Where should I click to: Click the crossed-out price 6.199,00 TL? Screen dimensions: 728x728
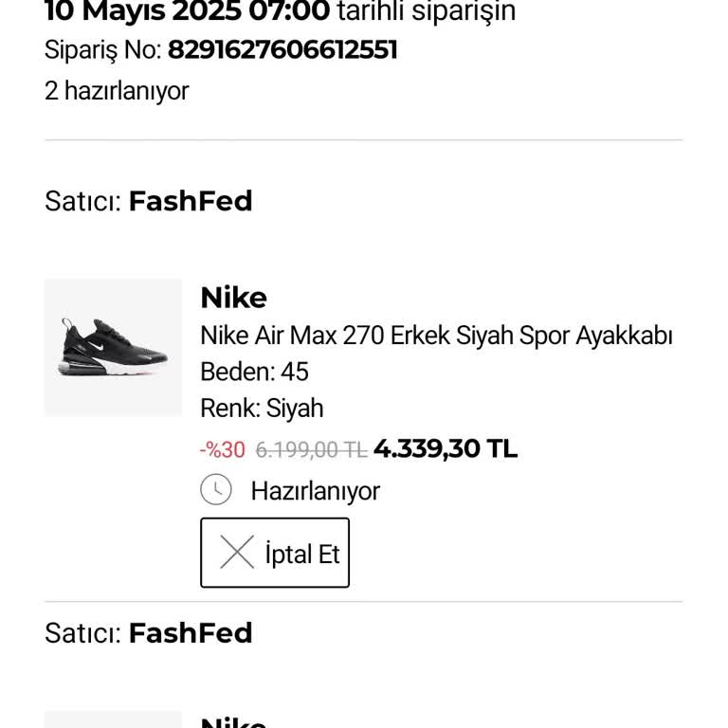pyautogui.click(x=311, y=449)
